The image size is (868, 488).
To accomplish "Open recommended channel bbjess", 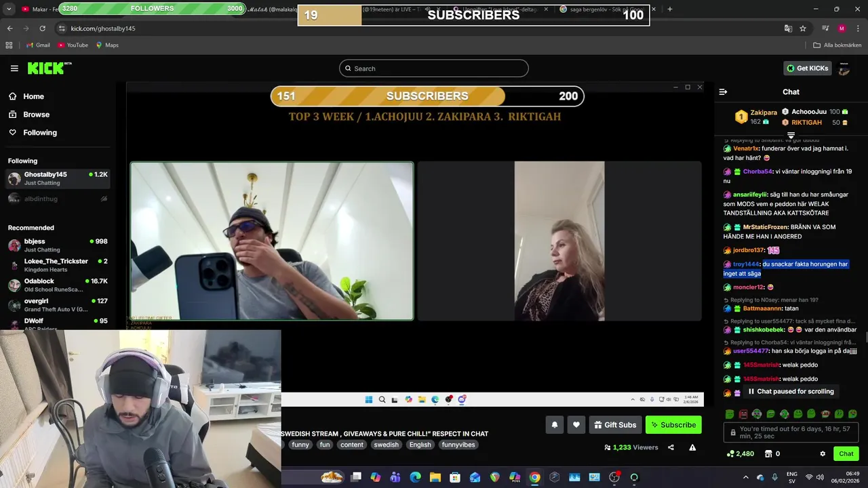I will point(58,245).
